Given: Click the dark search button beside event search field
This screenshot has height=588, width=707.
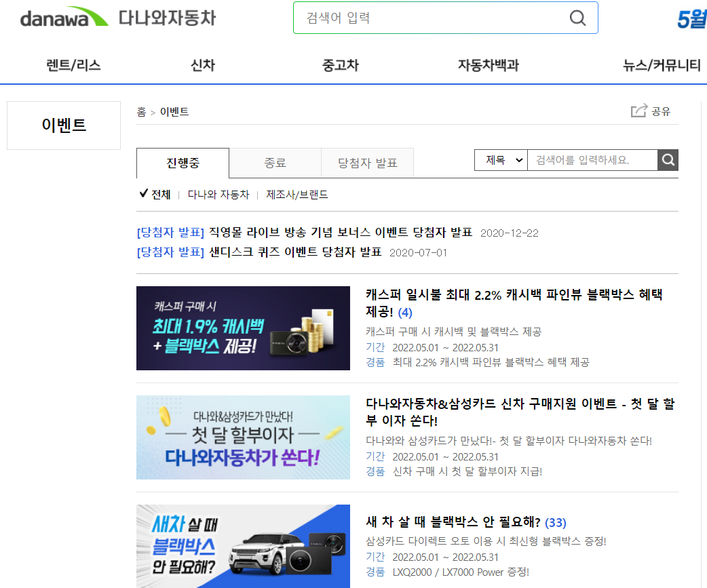Looking at the screenshot, I should (x=668, y=160).
